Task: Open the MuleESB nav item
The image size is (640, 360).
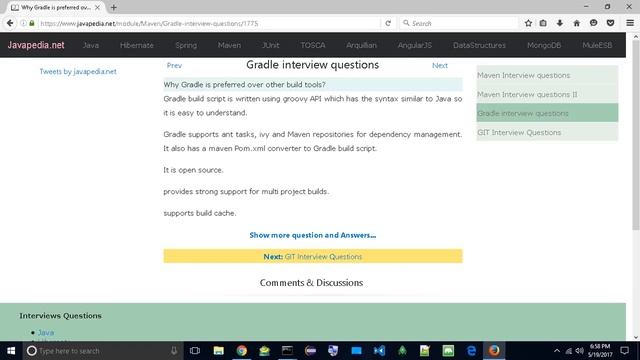Action: (597, 45)
